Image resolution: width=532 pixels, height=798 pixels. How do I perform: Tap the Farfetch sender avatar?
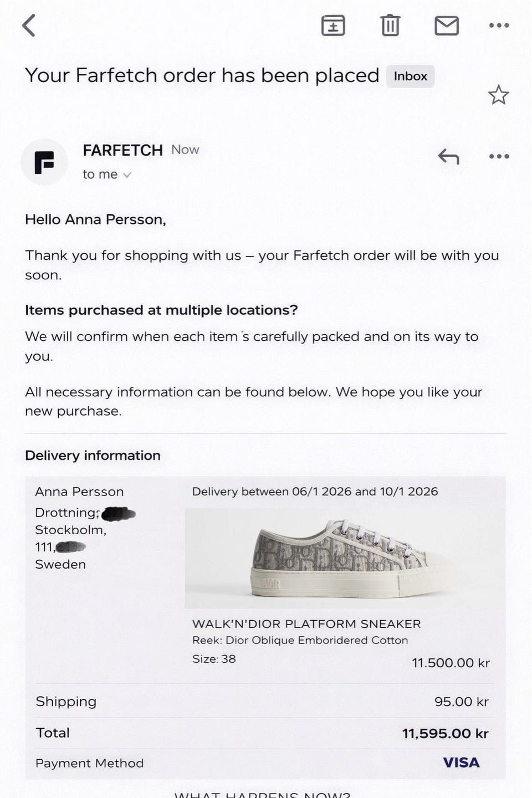(44, 162)
